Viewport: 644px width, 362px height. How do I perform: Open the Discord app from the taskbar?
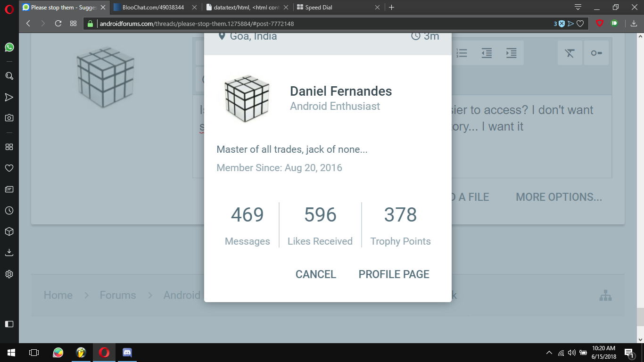127,352
